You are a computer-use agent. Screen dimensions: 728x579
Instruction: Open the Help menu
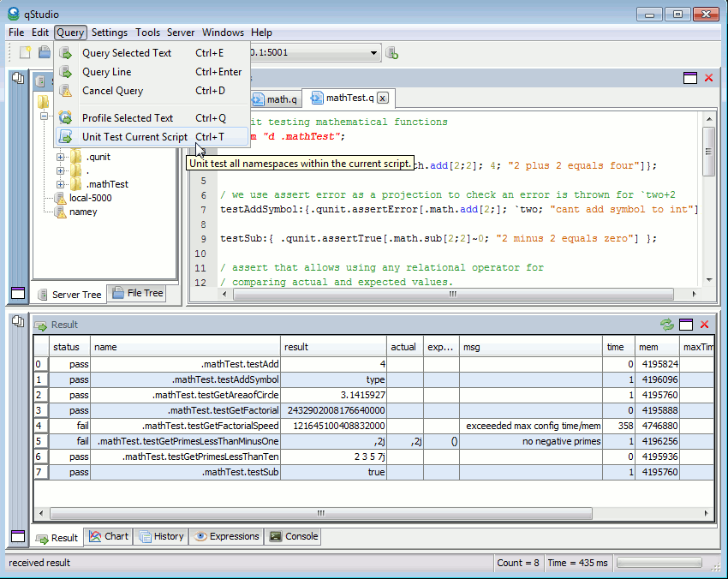coord(261,33)
